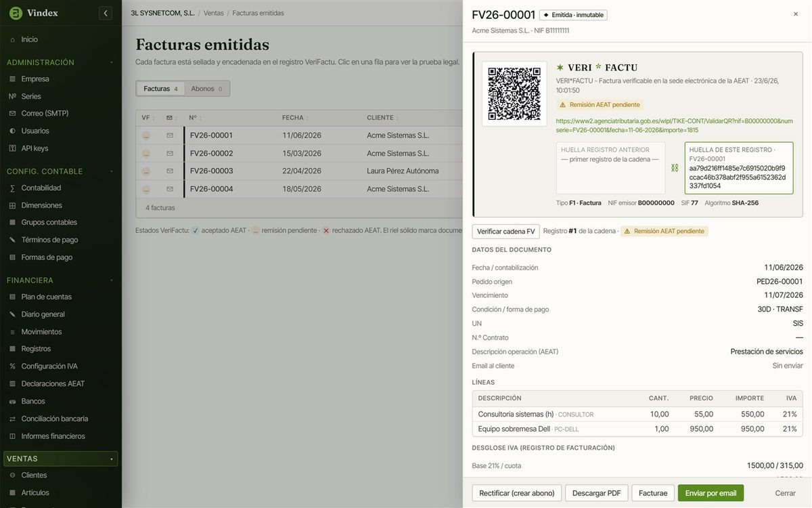
Task: Click the Emitida · inmutable status badge
Action: coord(573,15)
